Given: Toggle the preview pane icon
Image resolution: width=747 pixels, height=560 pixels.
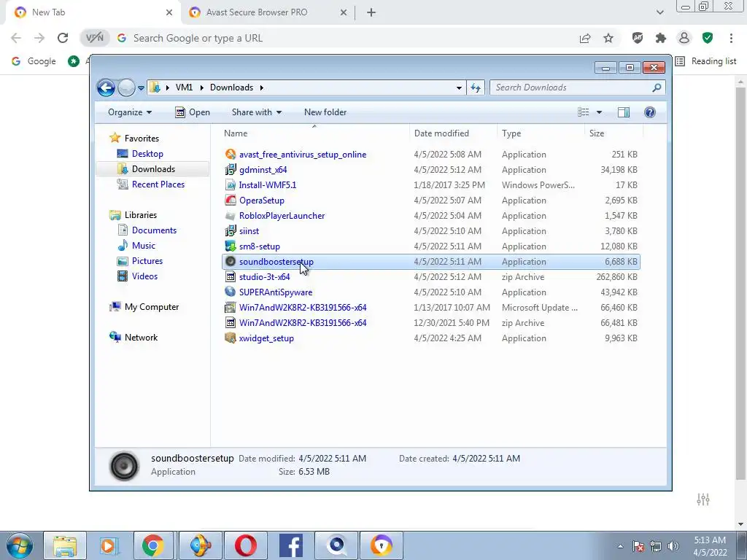Looking at the screenshot, I should coord(624,112).
